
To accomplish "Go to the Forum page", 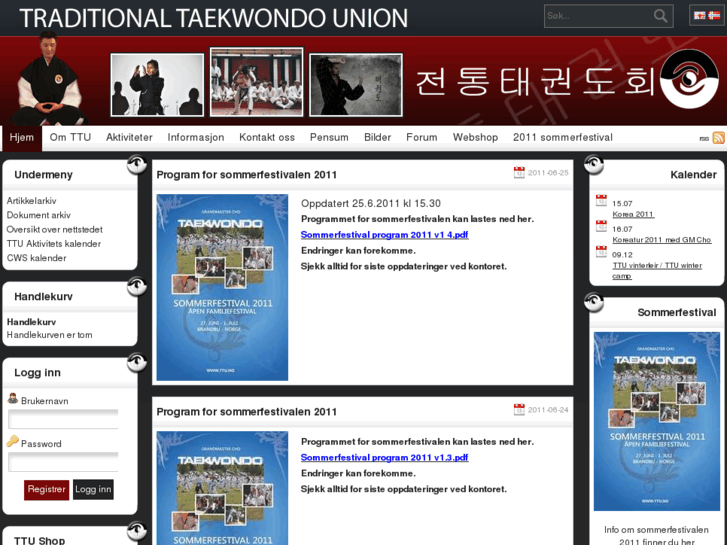I will 422,138.
